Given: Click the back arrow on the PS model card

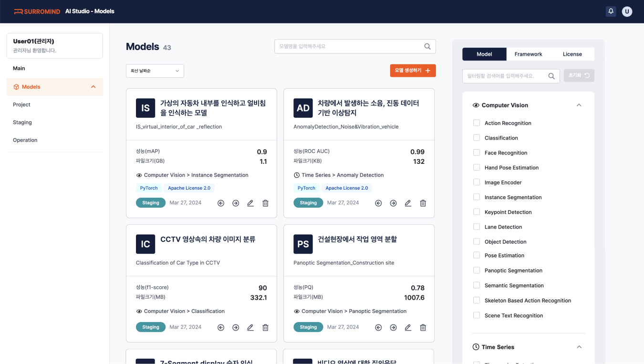Looking at the screenshot, I should point(378,327).
